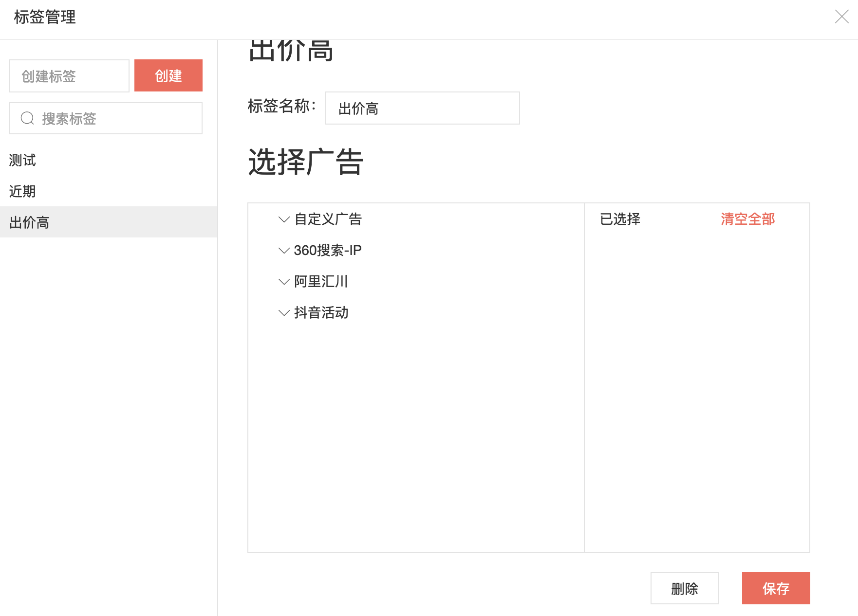Click the magnifier icon in the search box
Image resolution: width=858 pixels, height=616 pixels.
click(x=27, y=118)
